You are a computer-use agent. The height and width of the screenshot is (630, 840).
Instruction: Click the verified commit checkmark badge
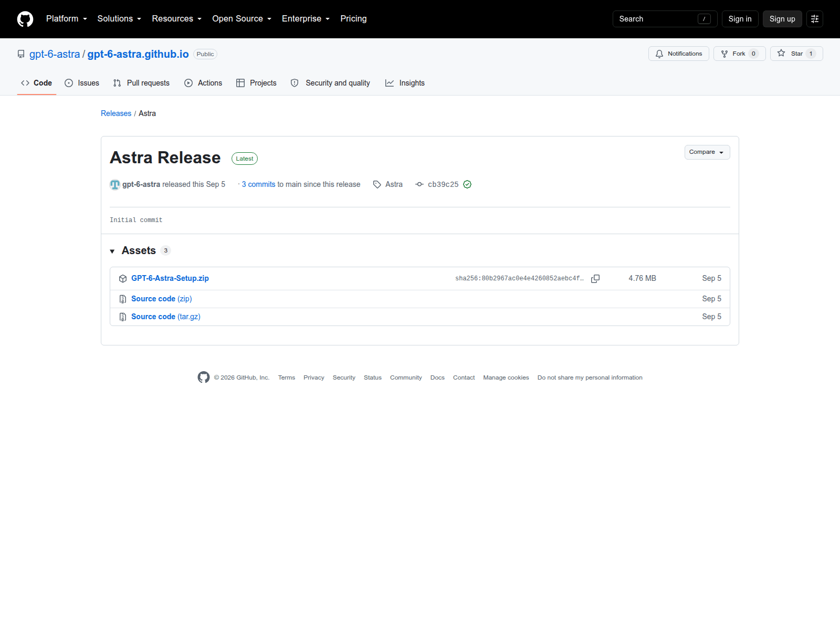(x=467, y=184)
